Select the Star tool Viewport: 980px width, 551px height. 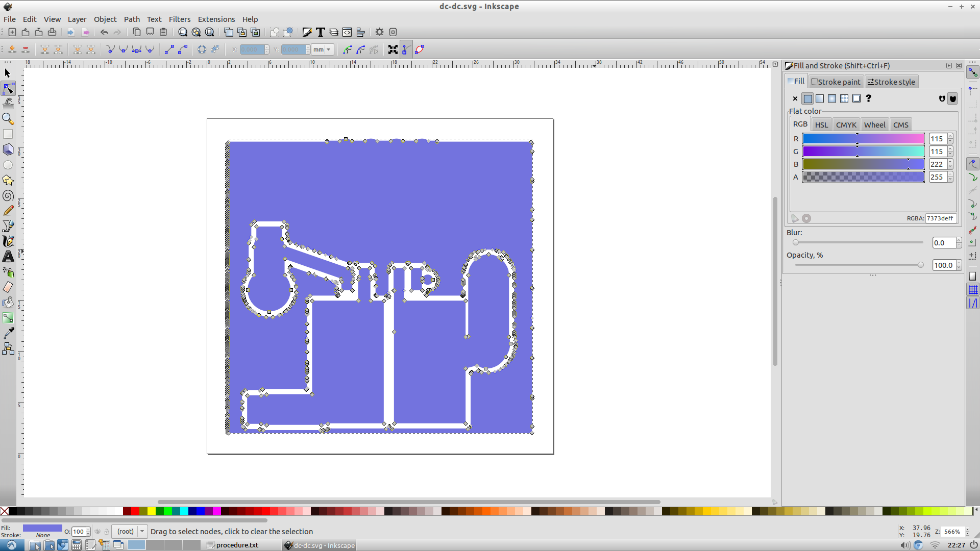pos(8,180)
